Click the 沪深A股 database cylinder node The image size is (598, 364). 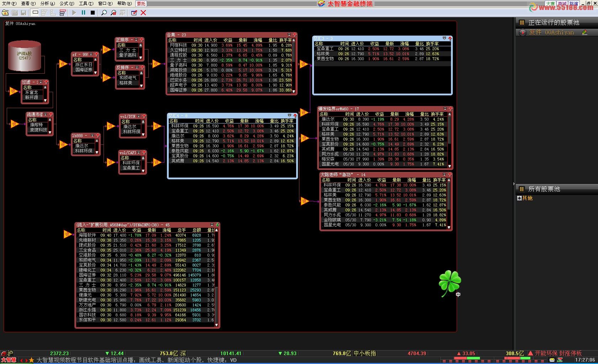point(25,56)
